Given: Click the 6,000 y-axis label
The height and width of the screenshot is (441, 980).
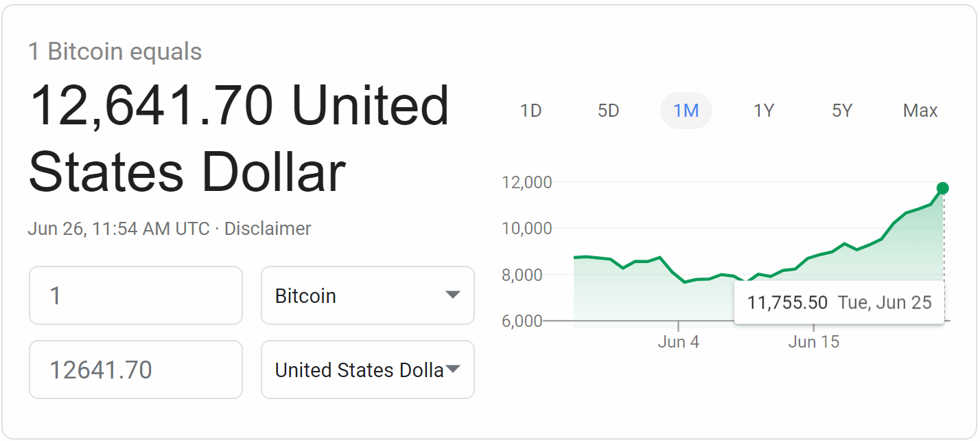Looking at the screenshot, I should 522,321.
